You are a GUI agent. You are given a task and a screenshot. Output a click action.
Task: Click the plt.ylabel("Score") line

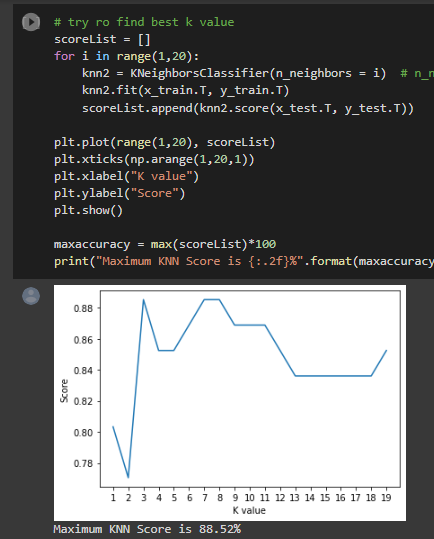120,194
